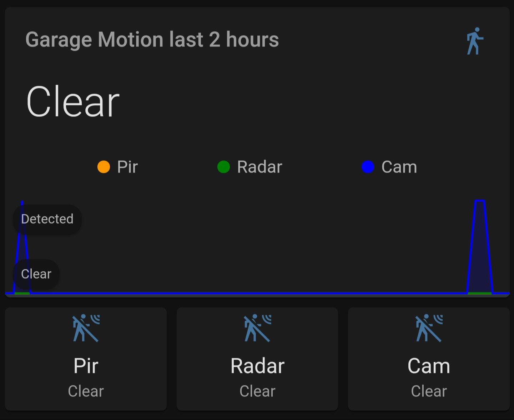Image resolution: width=514 pixels, height=420 pixels.
Task: Click the Pir no-motion sensor icon
Action: pos(86,328)
